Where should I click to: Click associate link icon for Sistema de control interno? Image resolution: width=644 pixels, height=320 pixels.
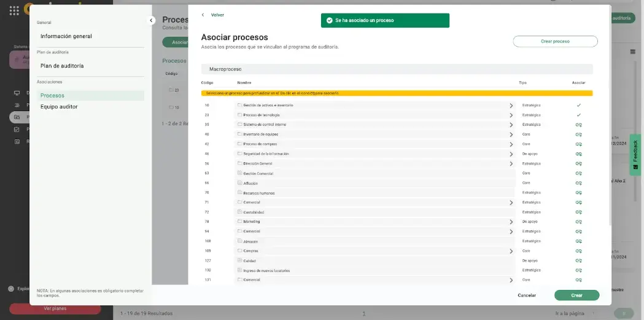[x=578, y=125]
